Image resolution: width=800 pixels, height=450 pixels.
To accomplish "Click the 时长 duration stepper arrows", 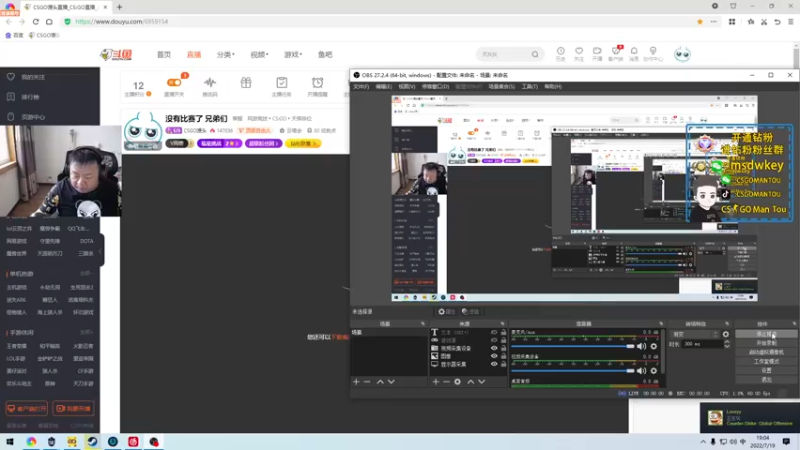I will tap(727, 344).
